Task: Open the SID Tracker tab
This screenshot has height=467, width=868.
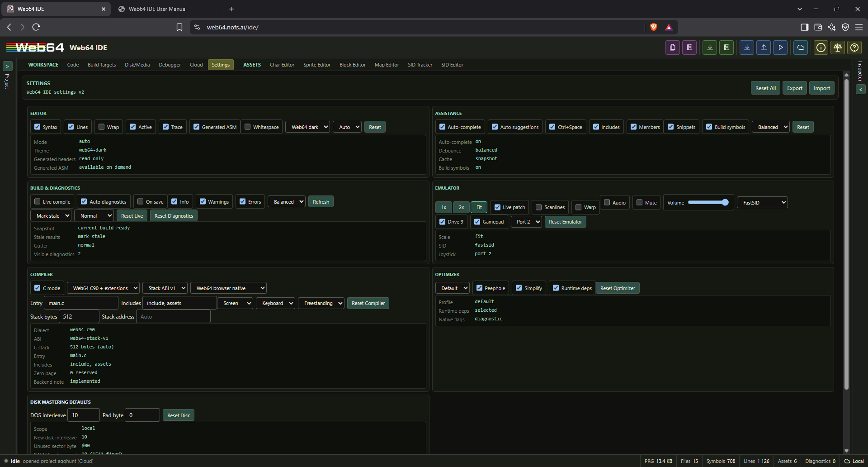Action: [420, 65]
